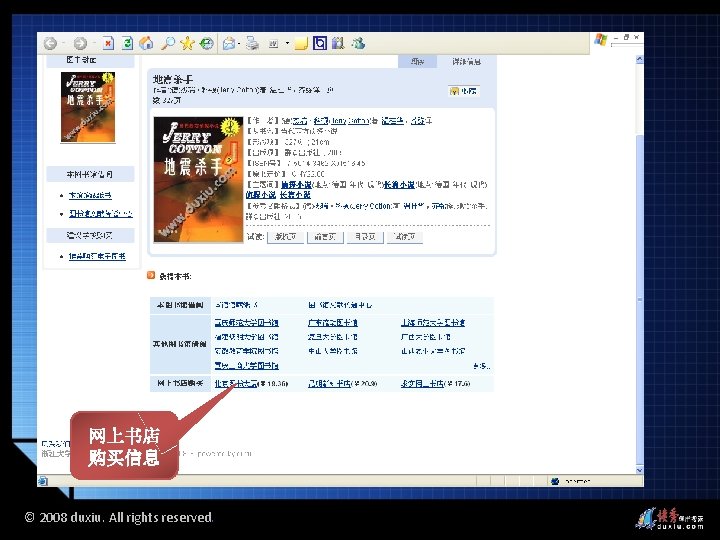720x540 pixels.
Task: Click the 其他图书馆借阅 row label
Action: [180, 344]
